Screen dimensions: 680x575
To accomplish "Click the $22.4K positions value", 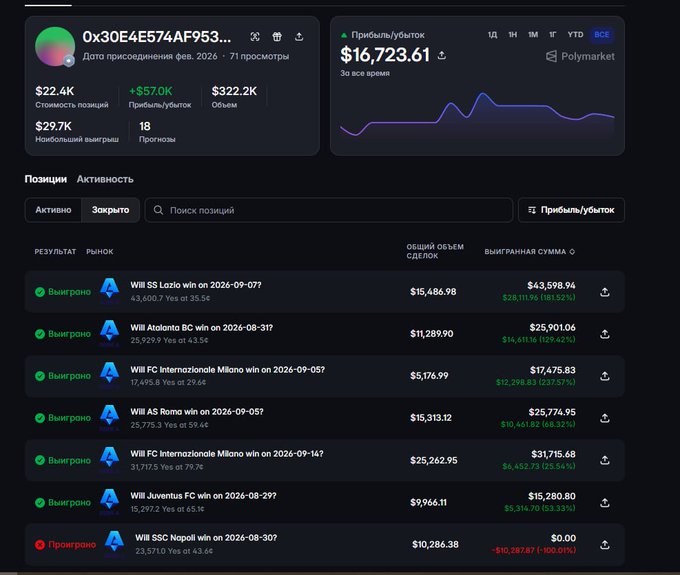I will pos(55,91).
